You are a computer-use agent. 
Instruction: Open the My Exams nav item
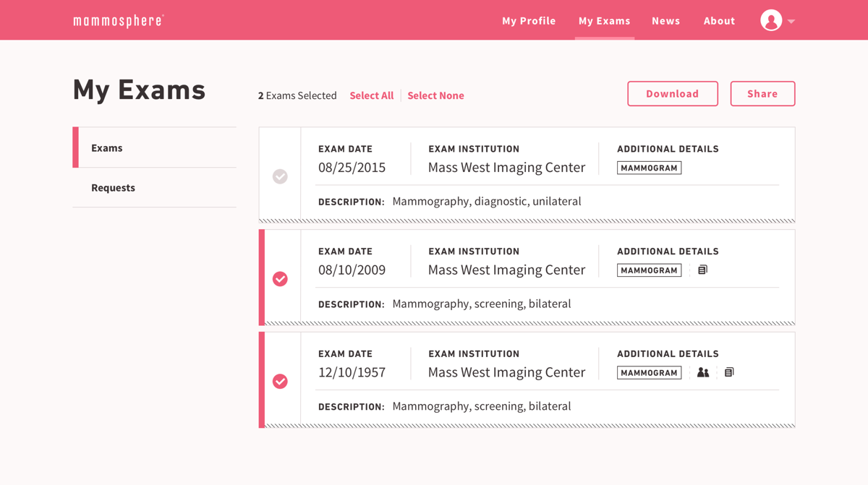(x=604, y=21)
